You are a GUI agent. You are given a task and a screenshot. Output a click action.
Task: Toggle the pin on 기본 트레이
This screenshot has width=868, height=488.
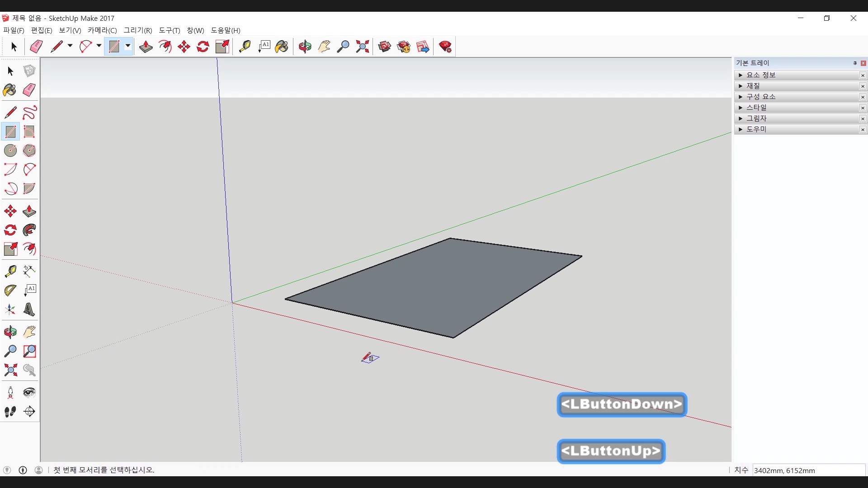coord(855,63)
